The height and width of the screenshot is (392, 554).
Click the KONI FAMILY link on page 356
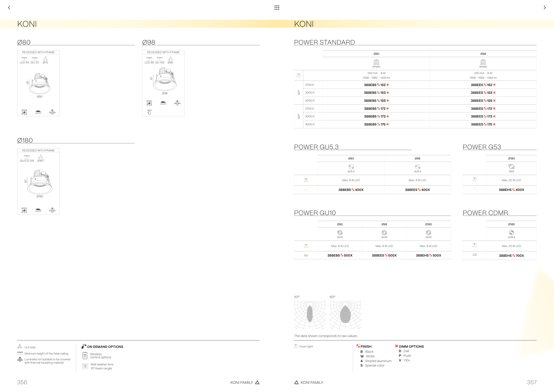(x=242, y=382)
